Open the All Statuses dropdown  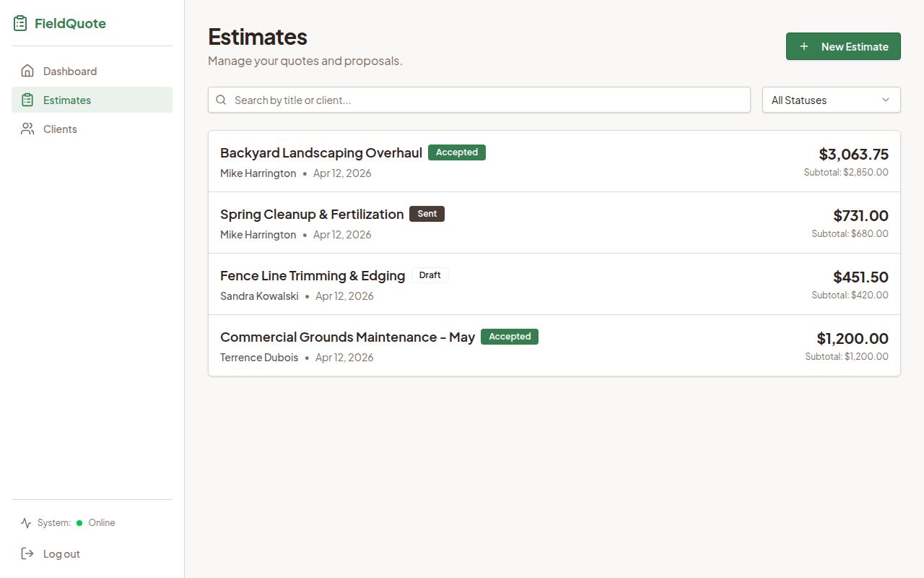point(831,100)
